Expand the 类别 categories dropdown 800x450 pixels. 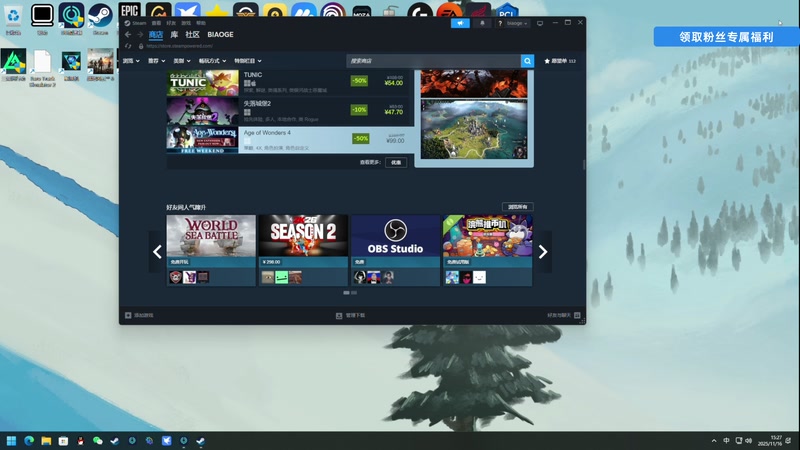182,61
